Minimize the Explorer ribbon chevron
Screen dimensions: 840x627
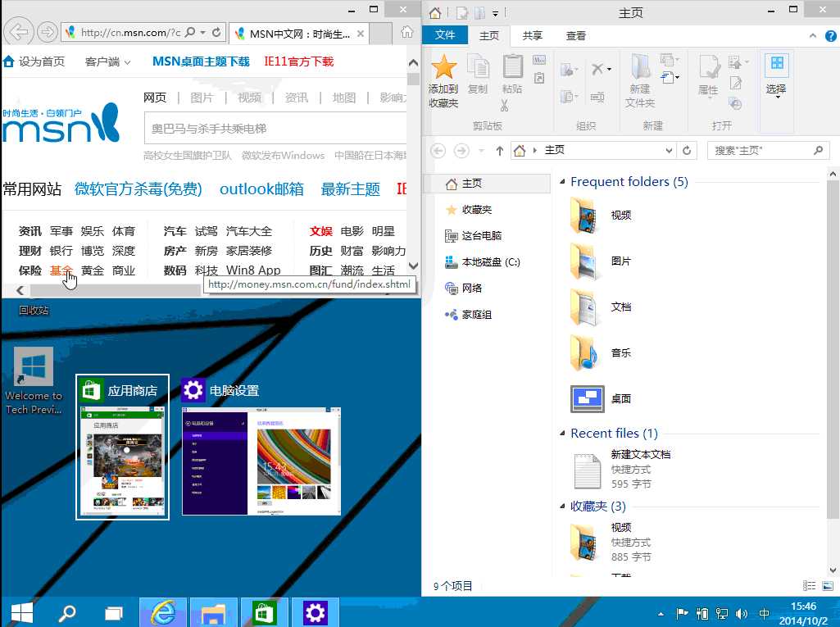point(813,36)
